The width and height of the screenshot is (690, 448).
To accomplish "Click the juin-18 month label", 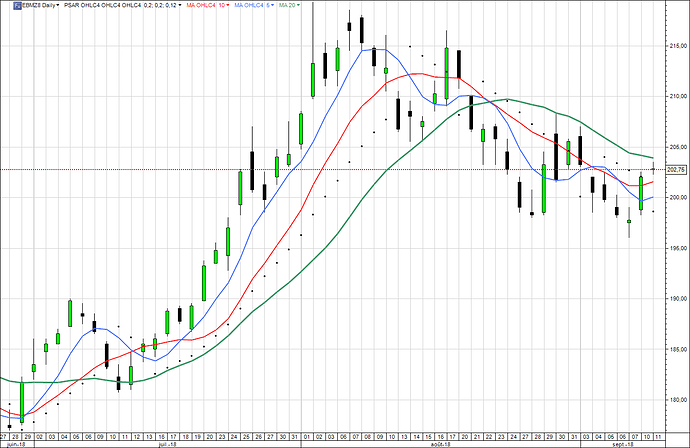I will pyautogui.click(x=16, y=443).
